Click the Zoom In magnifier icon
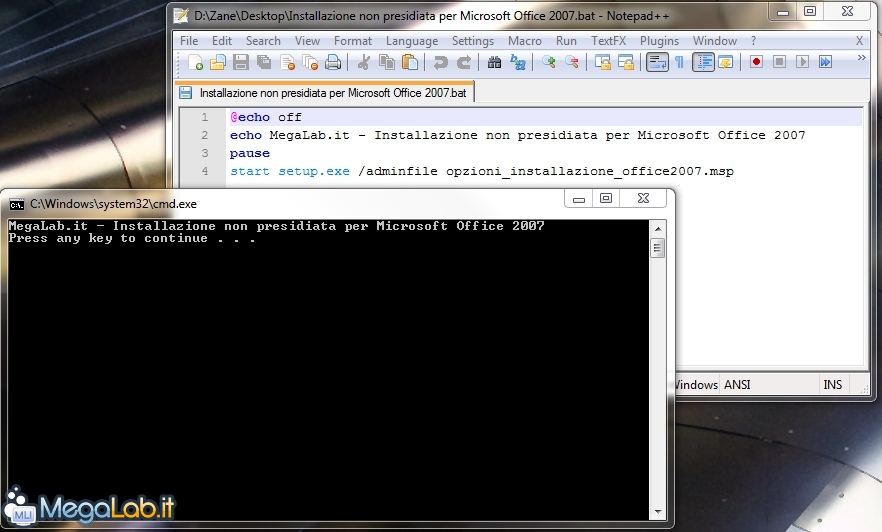882x532 pixels. 549,62
